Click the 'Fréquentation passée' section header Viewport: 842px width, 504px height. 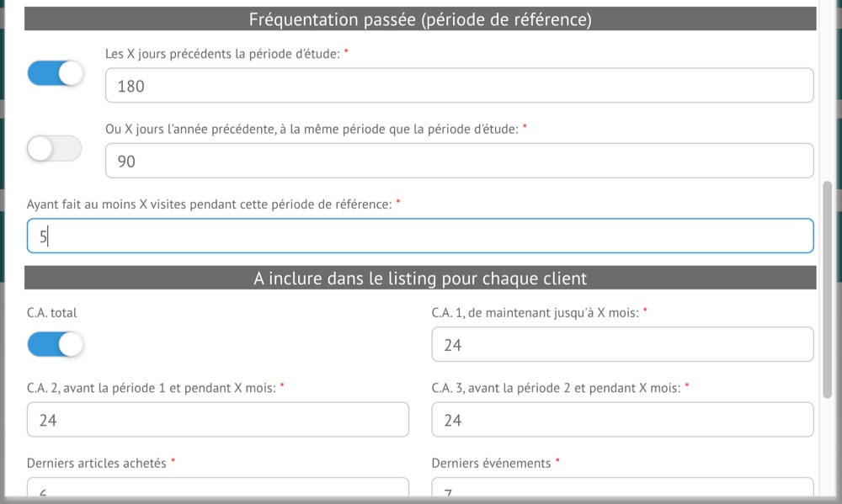(420, 19)
